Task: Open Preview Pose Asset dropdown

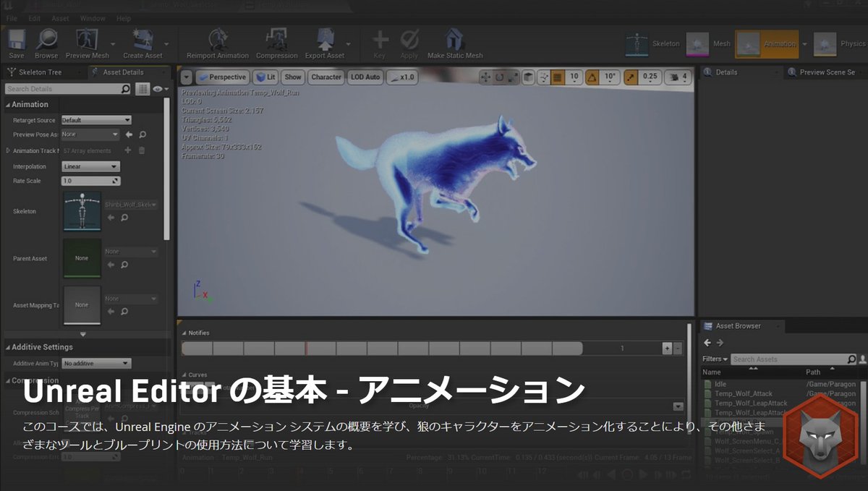Action: coord(90,135)
